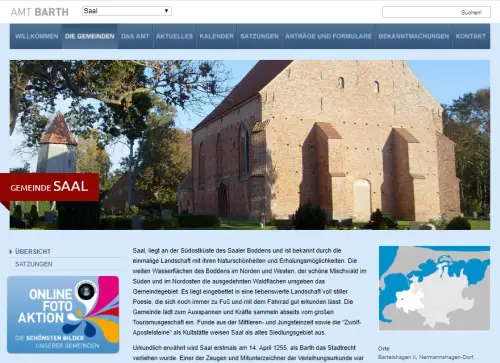Open the Aktuelles section
This screenshot has height=363, width=500.
point(174,36)
